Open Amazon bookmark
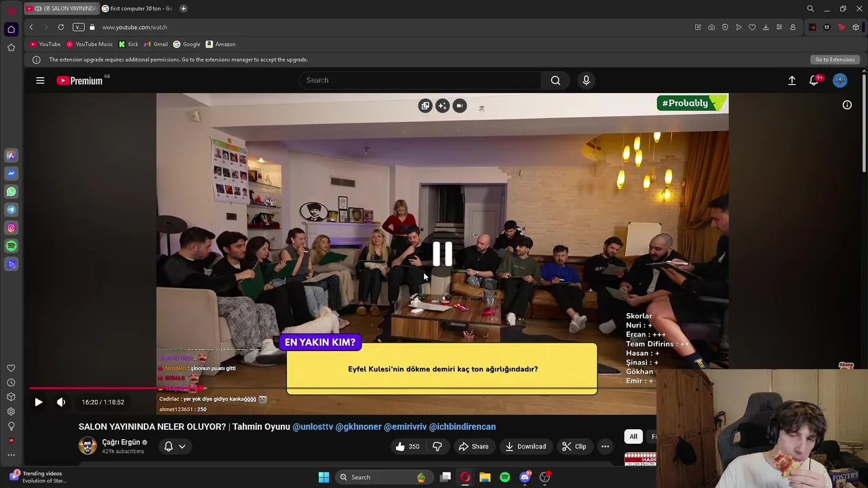 coord(220,44)
